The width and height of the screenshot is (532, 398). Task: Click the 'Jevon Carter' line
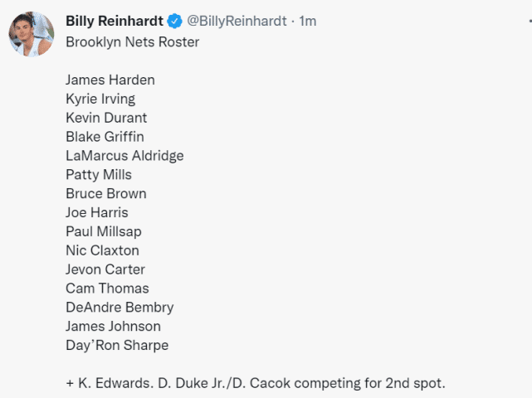105,269
